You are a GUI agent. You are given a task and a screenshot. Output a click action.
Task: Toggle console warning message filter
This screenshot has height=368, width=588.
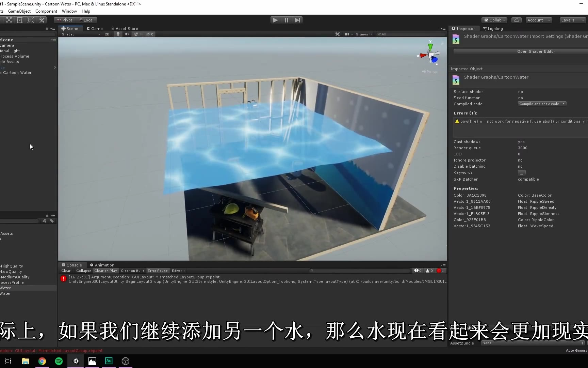point(429,271)
